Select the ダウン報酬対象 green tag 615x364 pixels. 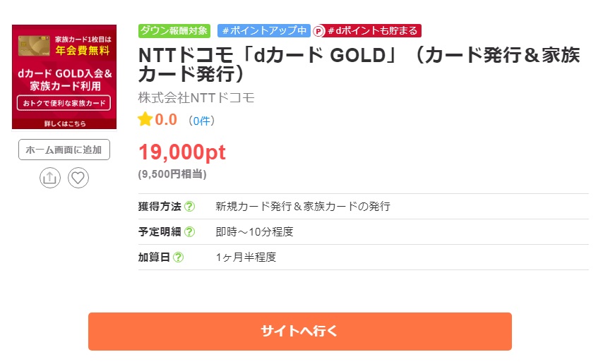(x=174, y=31)
